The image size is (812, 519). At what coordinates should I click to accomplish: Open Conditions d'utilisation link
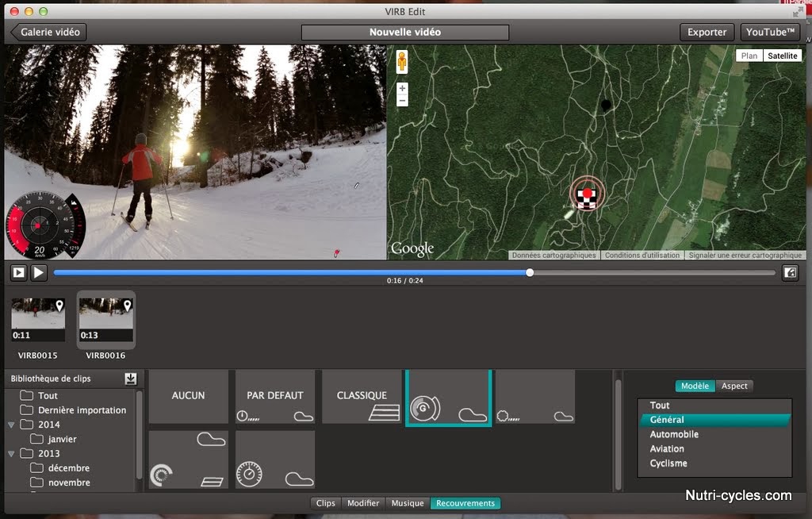point(642,255)
